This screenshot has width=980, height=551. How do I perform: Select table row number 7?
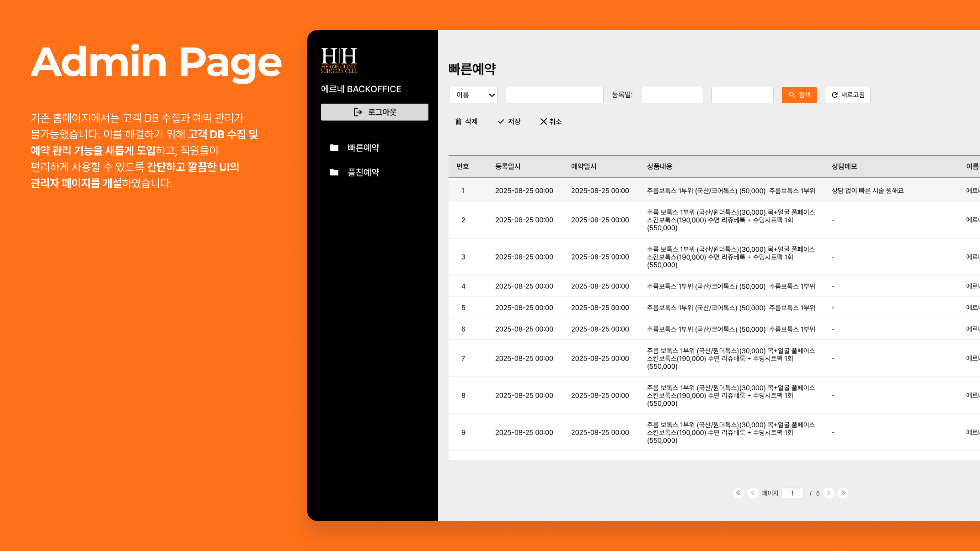tap(714, 358)
